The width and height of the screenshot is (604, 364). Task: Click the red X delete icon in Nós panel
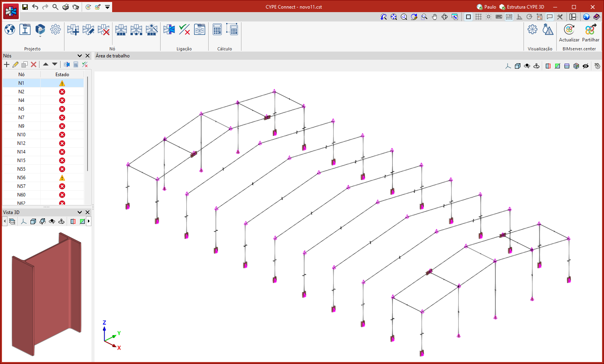pyautogui.click(x=34, y=64)
